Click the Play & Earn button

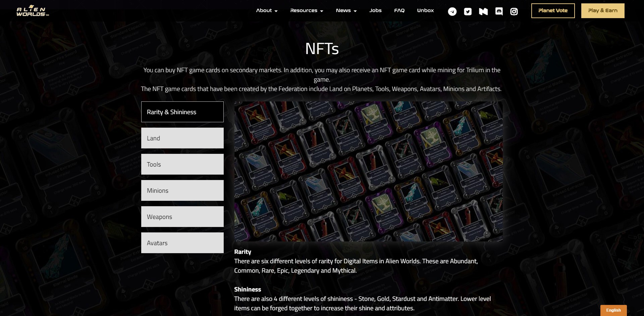tap(603, 11)
